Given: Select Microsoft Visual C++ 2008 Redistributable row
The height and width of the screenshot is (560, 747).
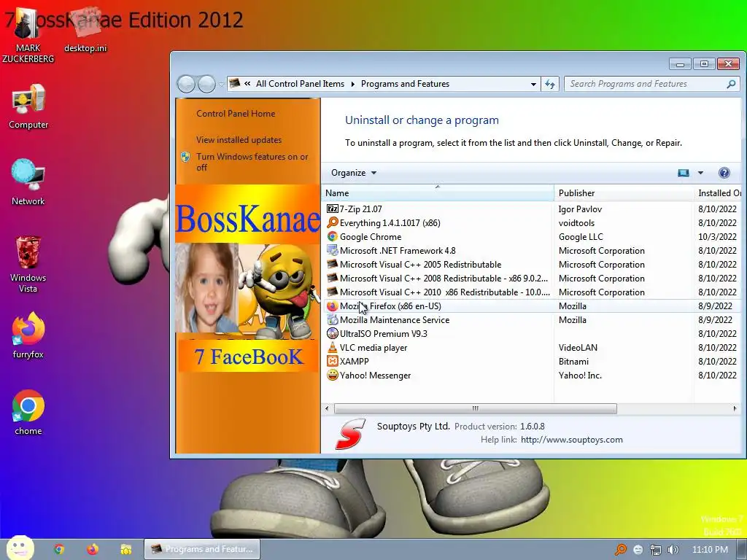Looking at the screenshot, I should pyautogui.click(x=532, y=278).
